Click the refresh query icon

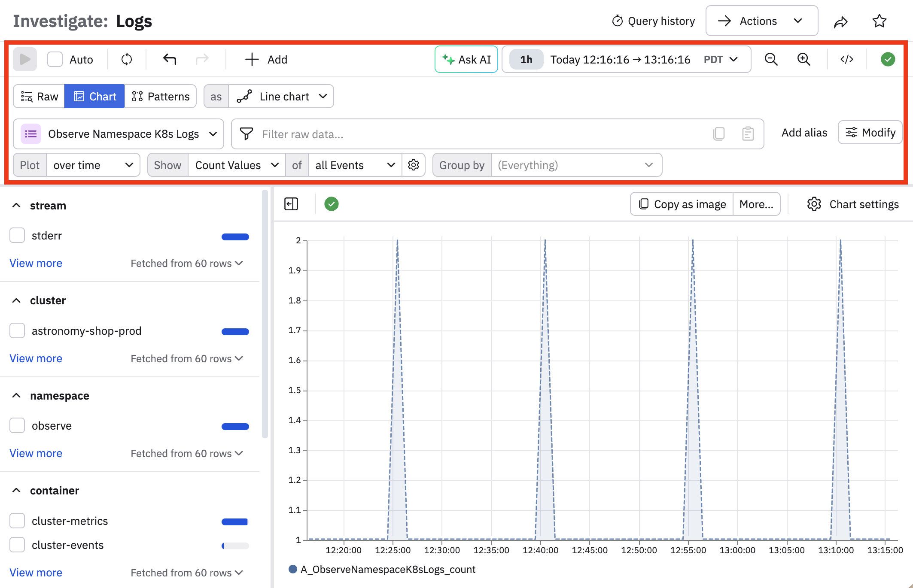click(127, 59)
